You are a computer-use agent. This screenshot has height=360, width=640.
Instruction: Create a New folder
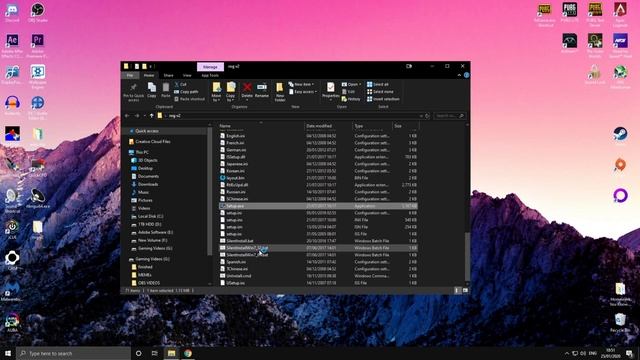tap(280, 91)
